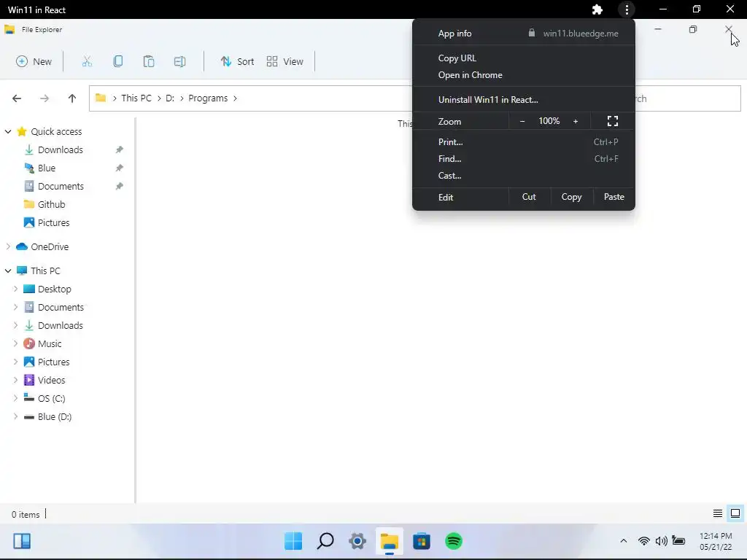Unpin Downloads via its pin icon
The width and height of the screenshot is (747, 560).
(x=120, y=150)
